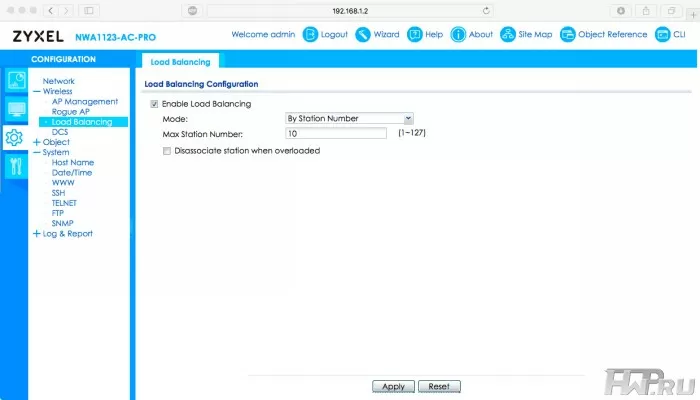Collapse the Wireless tree node

coord(37,92)
